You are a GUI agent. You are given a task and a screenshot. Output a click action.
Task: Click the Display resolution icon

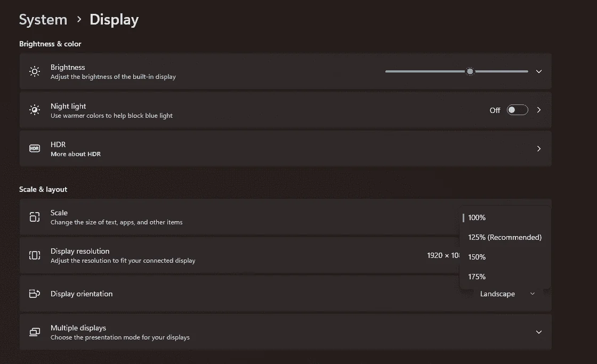(x=35, y=255)
